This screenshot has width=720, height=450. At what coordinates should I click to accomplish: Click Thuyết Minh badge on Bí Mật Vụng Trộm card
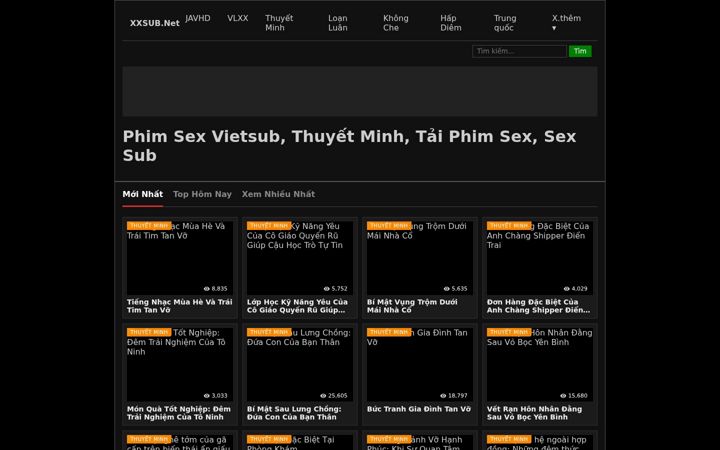pos(388,225)
